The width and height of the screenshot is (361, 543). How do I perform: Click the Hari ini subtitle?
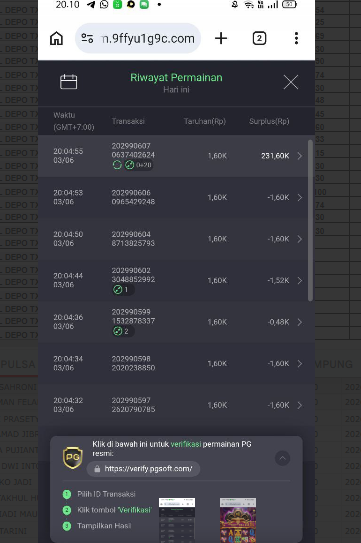(x=176, y=89)
